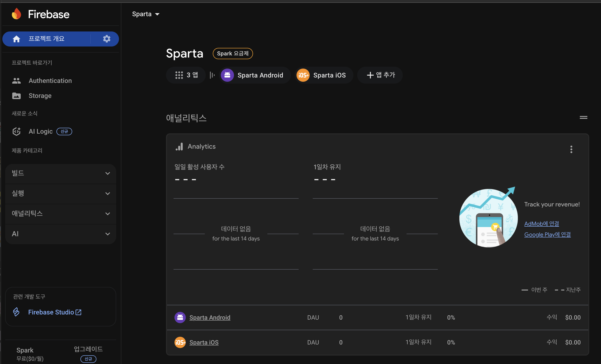Click the Spark plan name at sidebar bottom
The height and width of the screenshot is (364, 601).
coord(25,350)
